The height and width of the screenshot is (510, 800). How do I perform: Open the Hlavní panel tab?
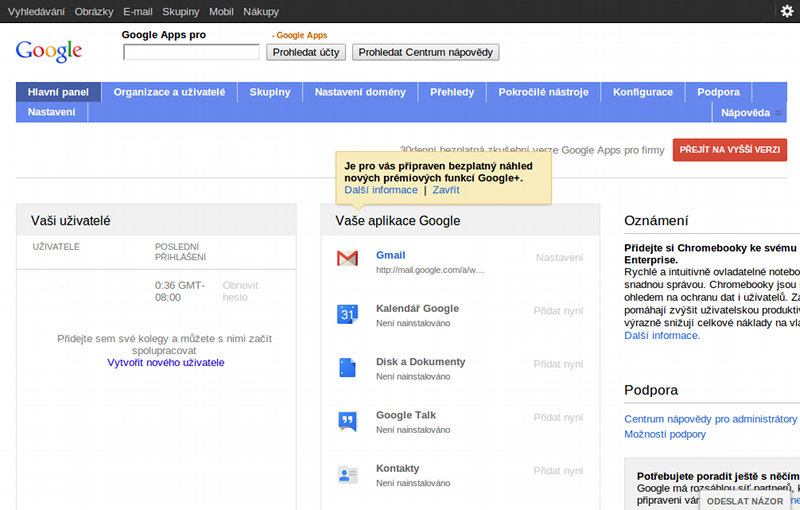point(58,92)
